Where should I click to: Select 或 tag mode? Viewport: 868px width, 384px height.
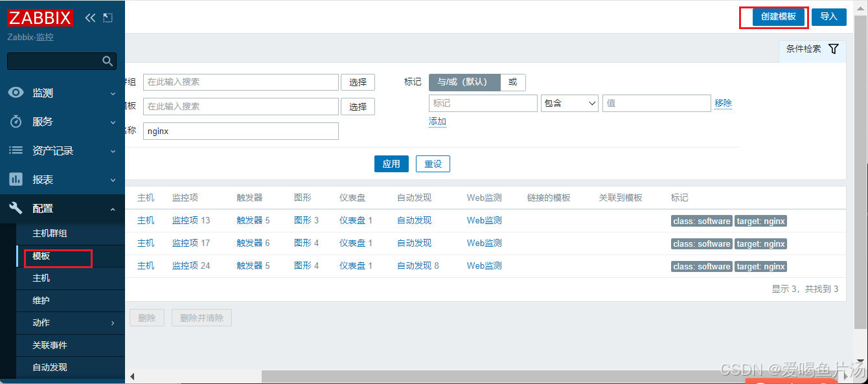coord(513,82)
